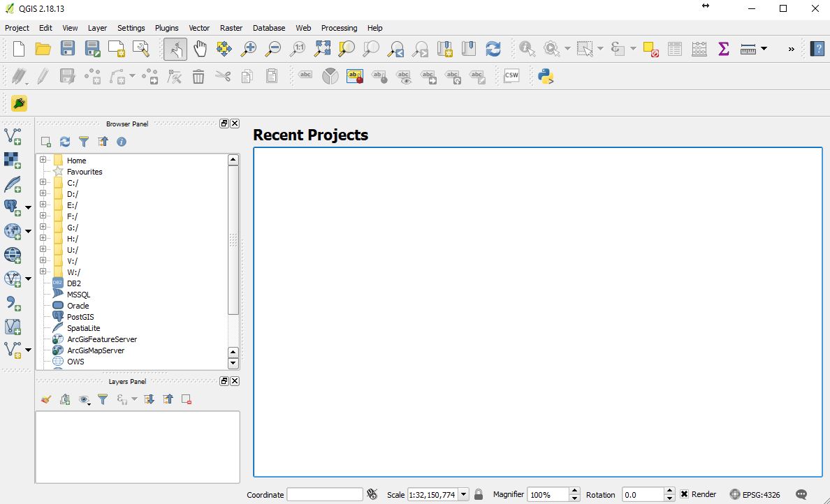The image size is (830, 504).
Task: Float the Layers Panel with the dock button
Action: [224, 380]
